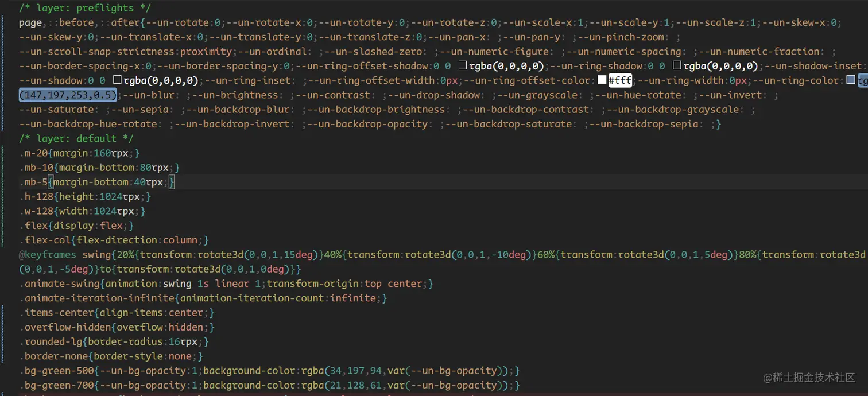Click the .rounded-lg{border-radius:16rpx;} rule
Screen dimensions: 868x396
point(114,341)
